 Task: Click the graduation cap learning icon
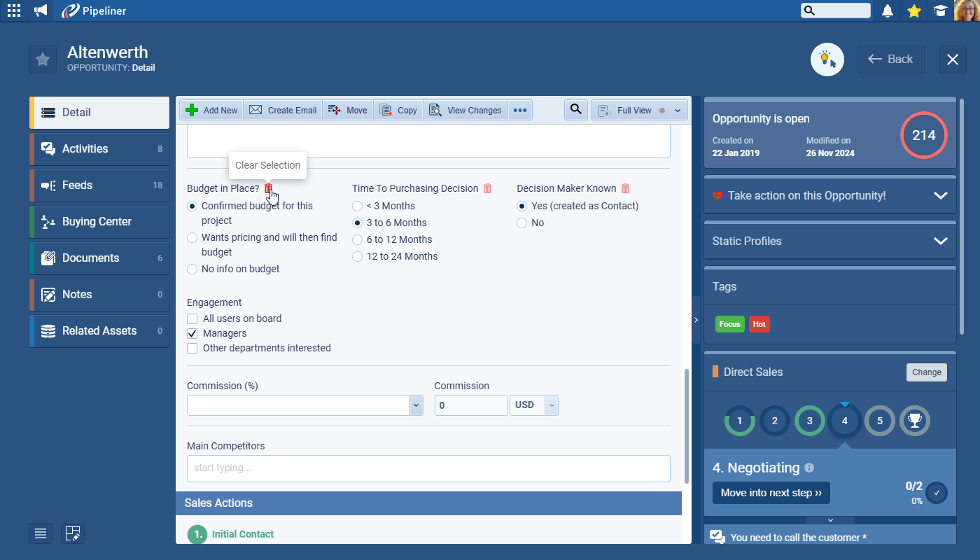click(940, 10)
